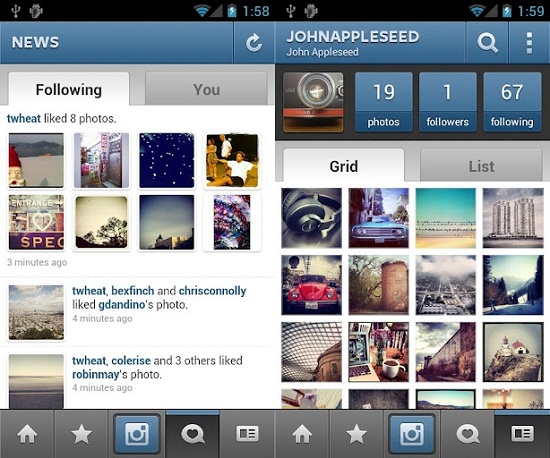Switch to the You tab
Screen dimensions: 550x458
click(x=206, y=89)
